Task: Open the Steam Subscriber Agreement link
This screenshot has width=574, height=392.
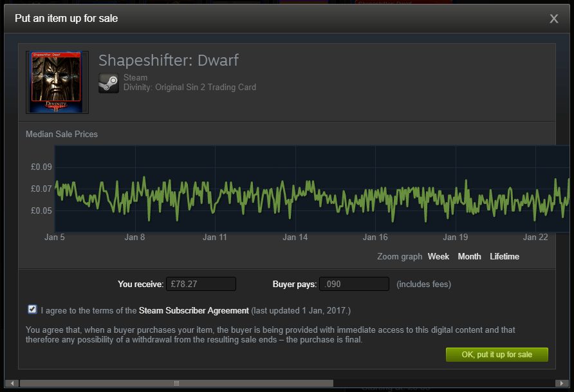Action: tap(193, 310)
